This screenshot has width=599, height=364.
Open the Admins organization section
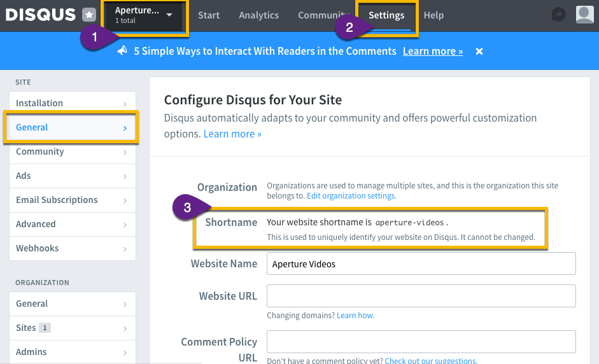tap(73, 352)
